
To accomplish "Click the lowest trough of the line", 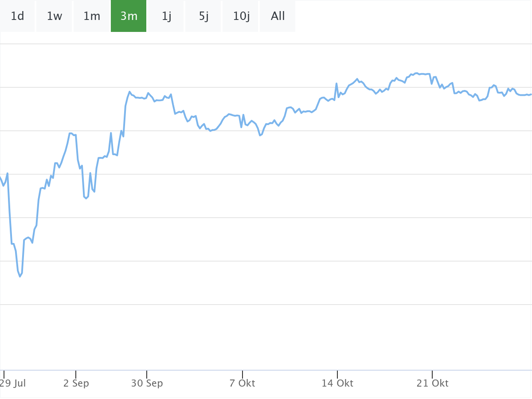I will point(20,277).
